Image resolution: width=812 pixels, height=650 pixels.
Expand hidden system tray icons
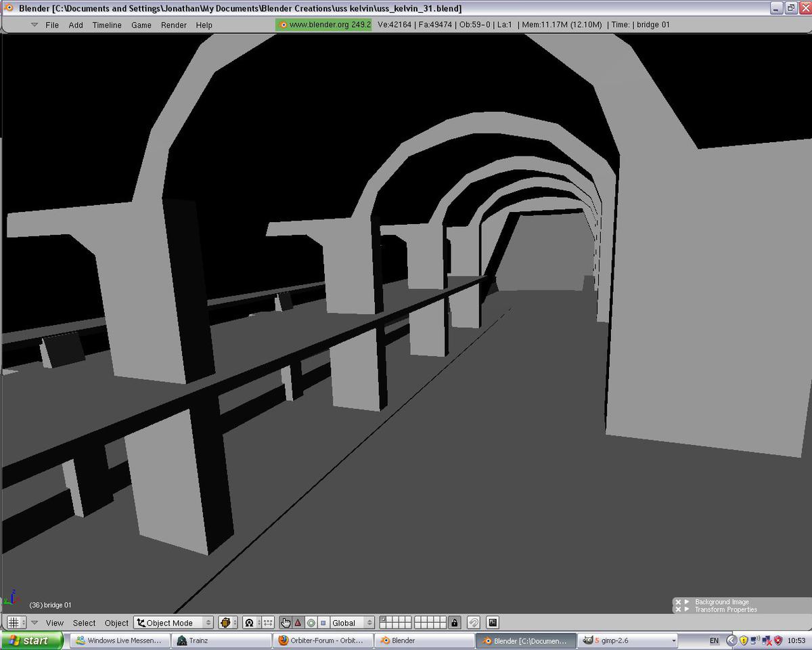click(x=731, y=641)
